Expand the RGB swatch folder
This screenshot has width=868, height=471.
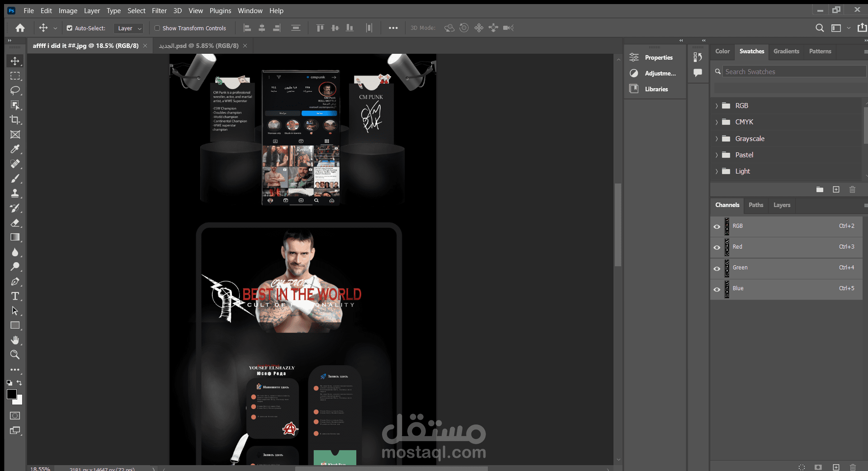coord(717,106)
